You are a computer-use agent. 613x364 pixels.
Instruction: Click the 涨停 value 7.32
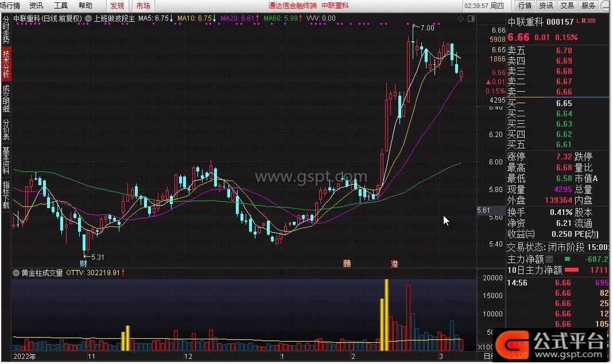pos(564,156)
